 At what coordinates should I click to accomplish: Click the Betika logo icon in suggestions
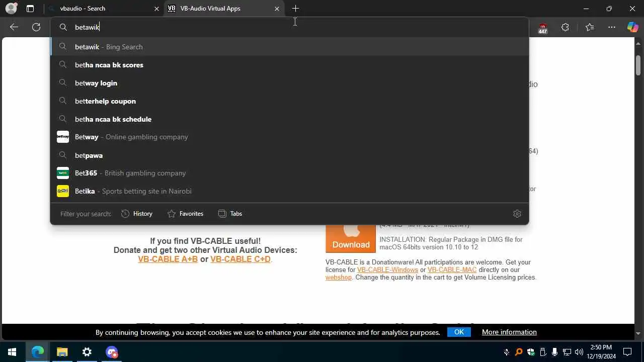pos(63,191)
